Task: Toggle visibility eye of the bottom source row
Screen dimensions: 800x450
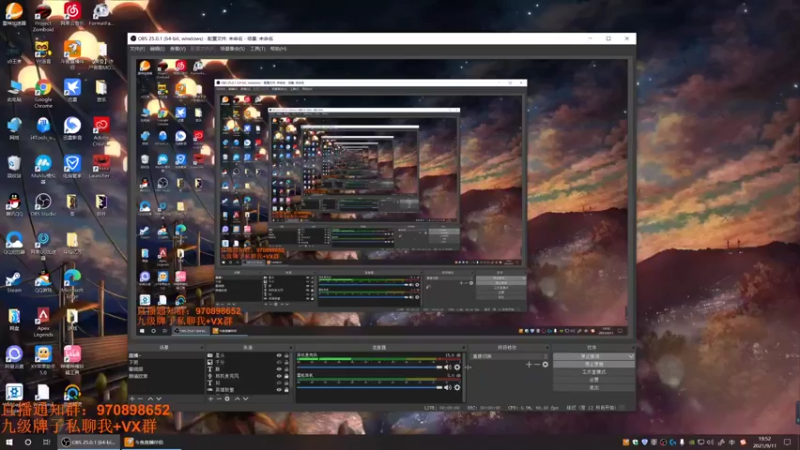Action: coord(279,390)
